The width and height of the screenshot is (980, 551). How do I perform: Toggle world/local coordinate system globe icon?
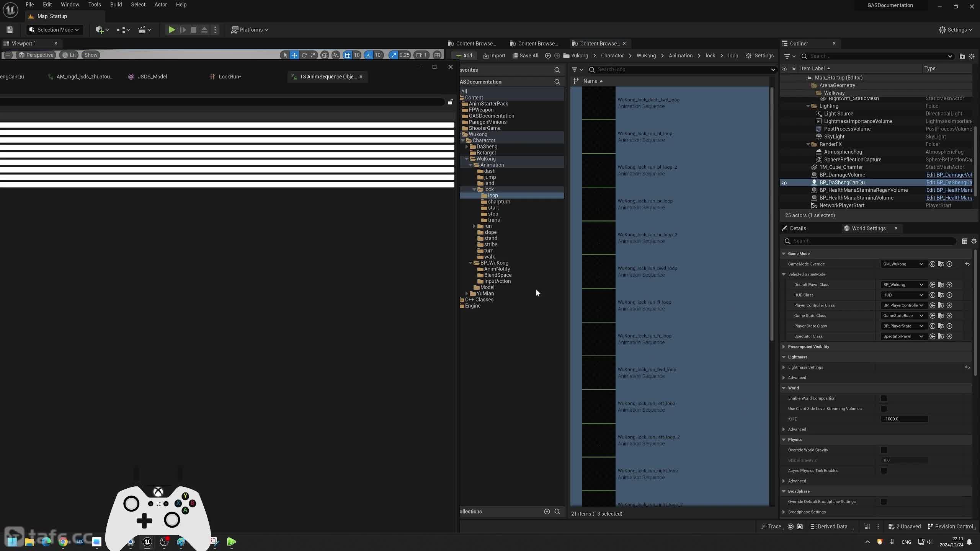[x=325, y=55]
